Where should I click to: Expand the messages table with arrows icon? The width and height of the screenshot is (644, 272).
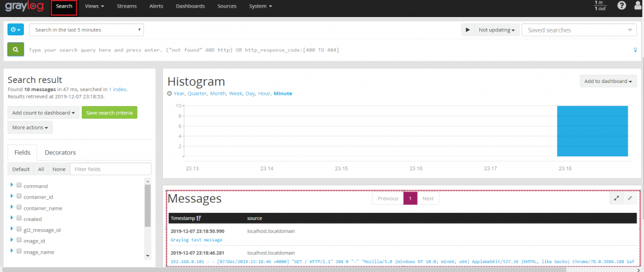[616, 198]
